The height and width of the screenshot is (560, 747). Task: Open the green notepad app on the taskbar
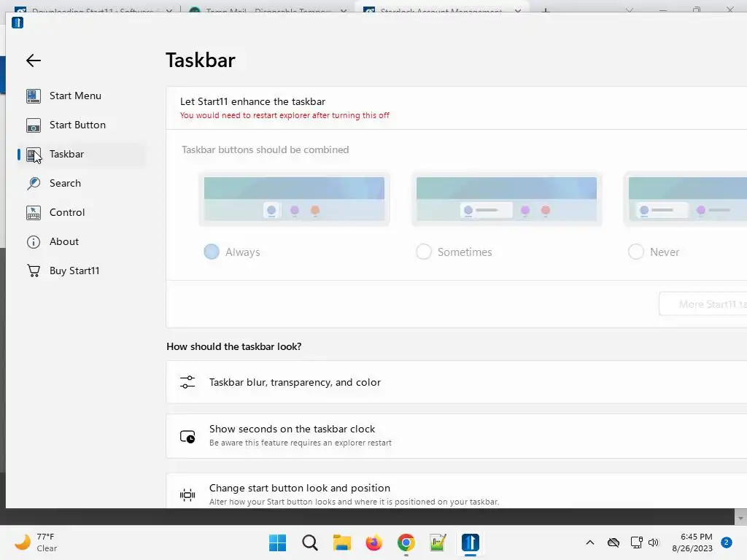click(x=438, y=542)
